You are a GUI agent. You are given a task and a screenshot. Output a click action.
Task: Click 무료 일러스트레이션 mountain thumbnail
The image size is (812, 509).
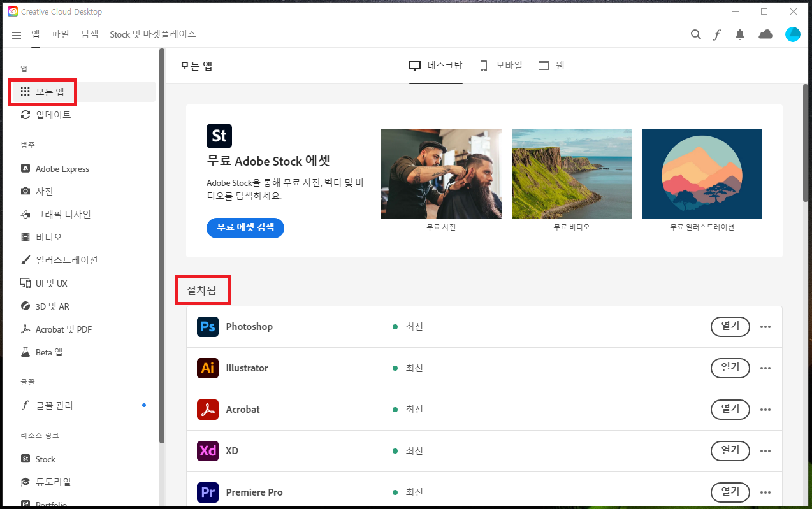click(x=702, y=174)
